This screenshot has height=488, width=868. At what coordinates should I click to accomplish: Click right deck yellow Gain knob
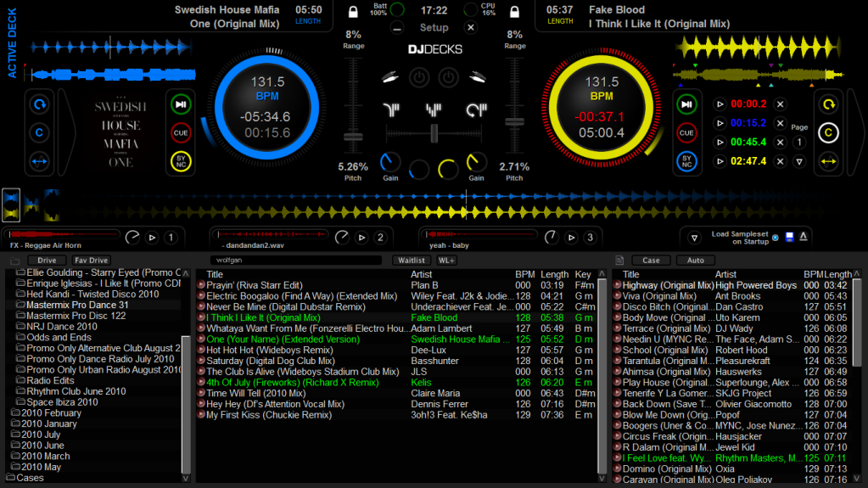(x=477, y=162)
